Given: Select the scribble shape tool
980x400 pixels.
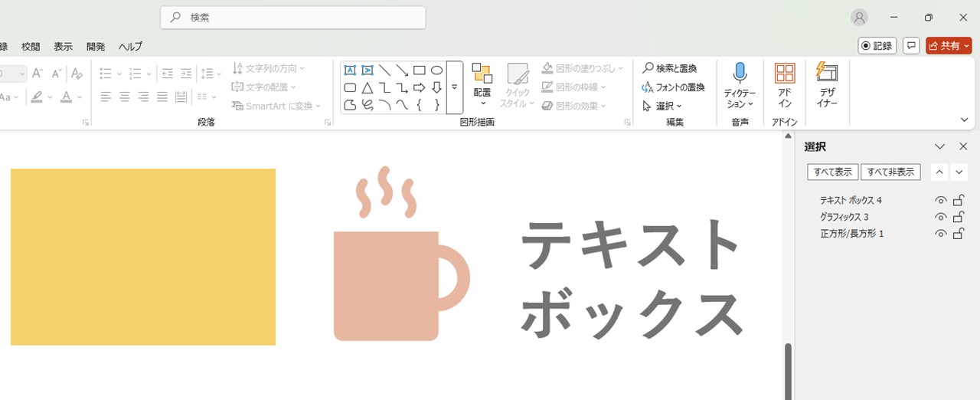Looking at the screenshot, I should pos(367,105).
